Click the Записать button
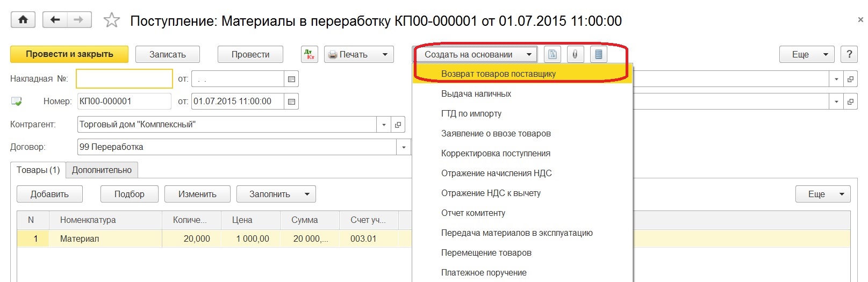The width and height of the screenshot is (868, 282). click(x=167, y=54)
